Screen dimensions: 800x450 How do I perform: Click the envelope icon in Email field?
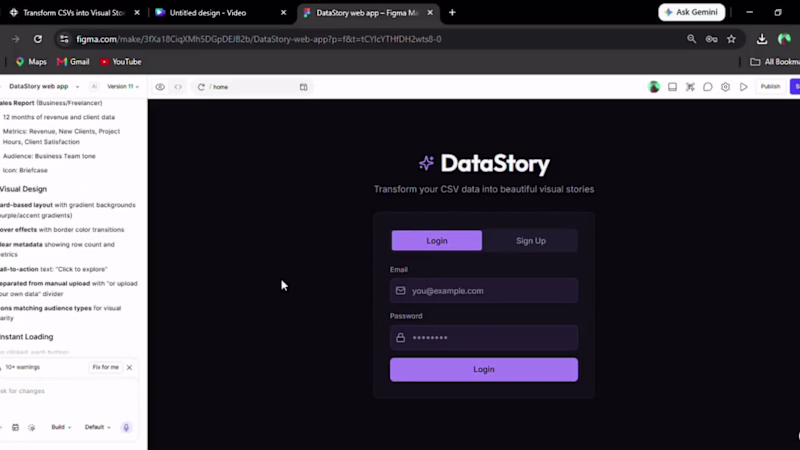(x=401, y=291)
